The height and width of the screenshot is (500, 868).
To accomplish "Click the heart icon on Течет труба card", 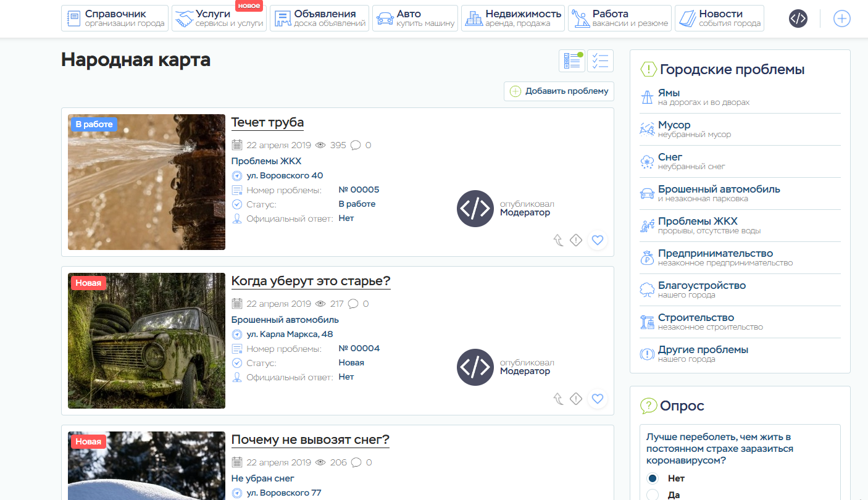I will [x=597, y=240].
